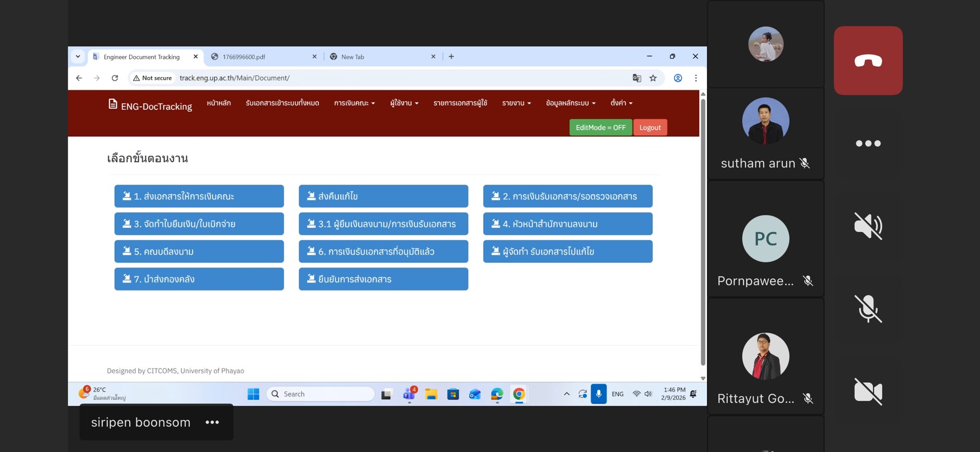980x452 pixels.
Task: Expand the การเงินคณะ dropdown menu
Action: coord(354,103)
